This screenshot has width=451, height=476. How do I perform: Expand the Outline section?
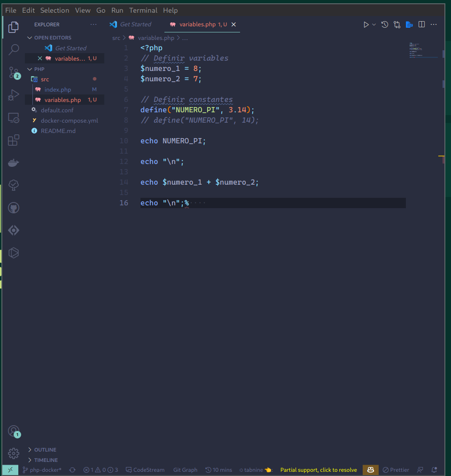(45, 450)
